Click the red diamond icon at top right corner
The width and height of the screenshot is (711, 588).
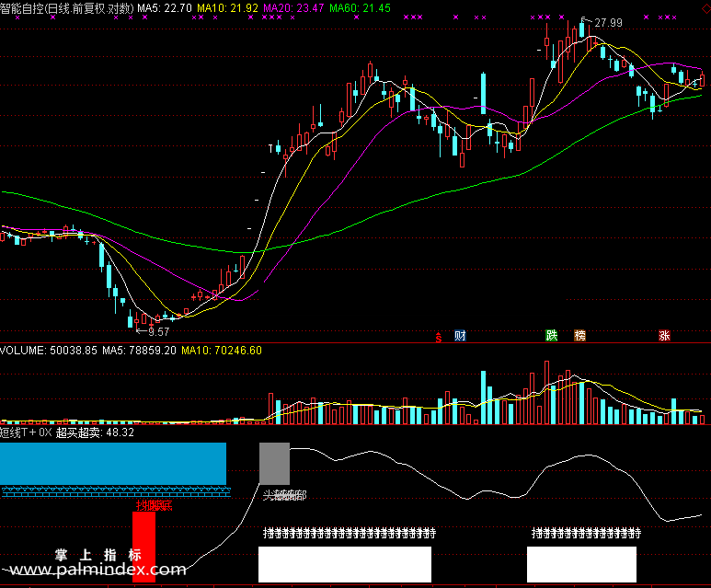pyautogui.click(x=706, y=8)
